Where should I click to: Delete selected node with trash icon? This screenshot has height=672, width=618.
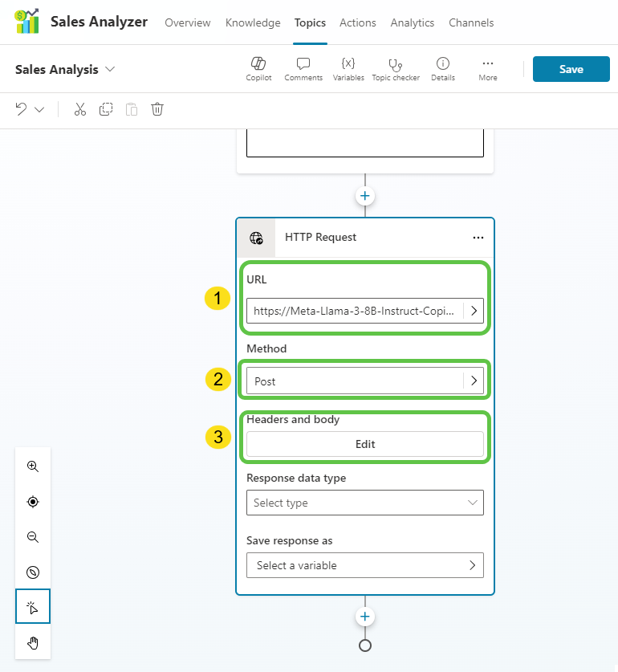pyautogui.click(x=157, y=109)
